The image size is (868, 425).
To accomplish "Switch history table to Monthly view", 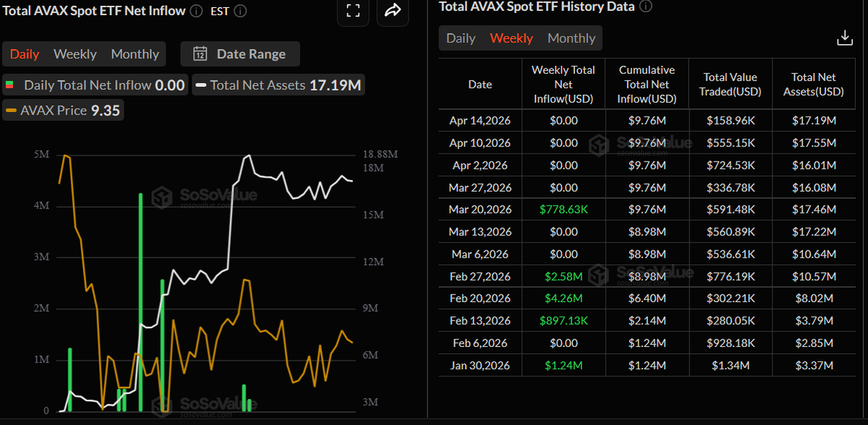I will [571, 38].
